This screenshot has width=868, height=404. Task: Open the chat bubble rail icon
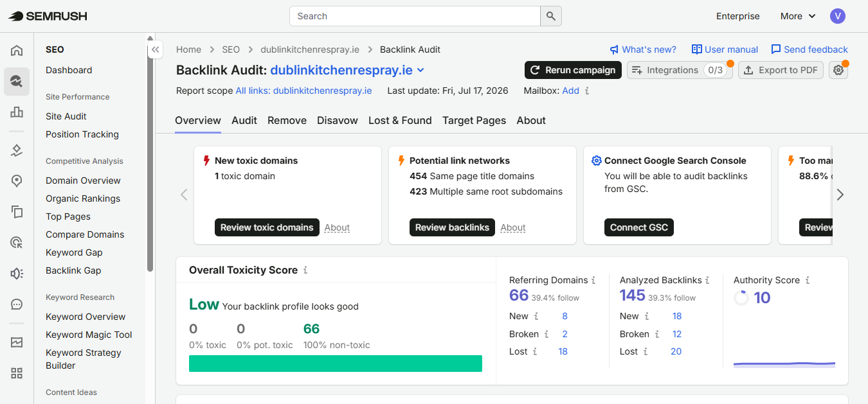pyautogui.click(x=17, y=304)
